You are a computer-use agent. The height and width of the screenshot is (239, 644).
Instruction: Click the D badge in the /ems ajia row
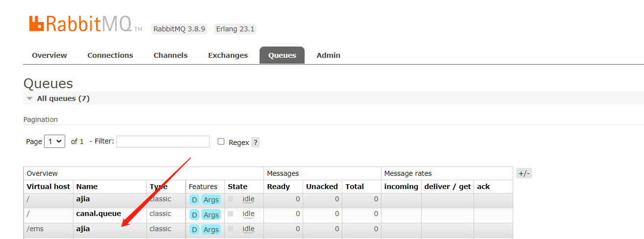click(194, 230)
